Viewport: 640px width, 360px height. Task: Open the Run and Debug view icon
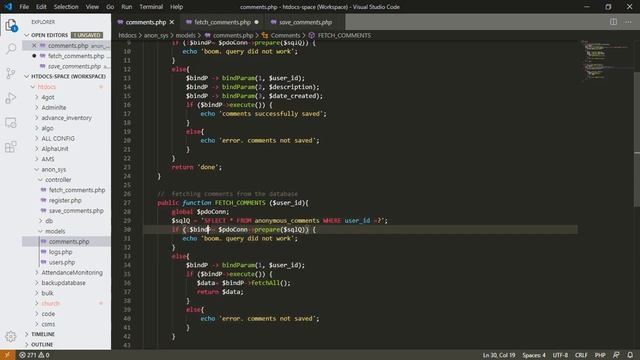pos(11,98)
